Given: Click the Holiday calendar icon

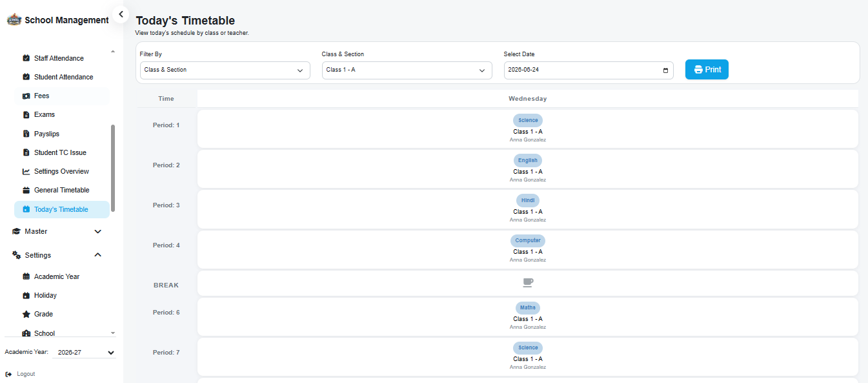Looking at the screenshot, I should (x=26, y=295).
